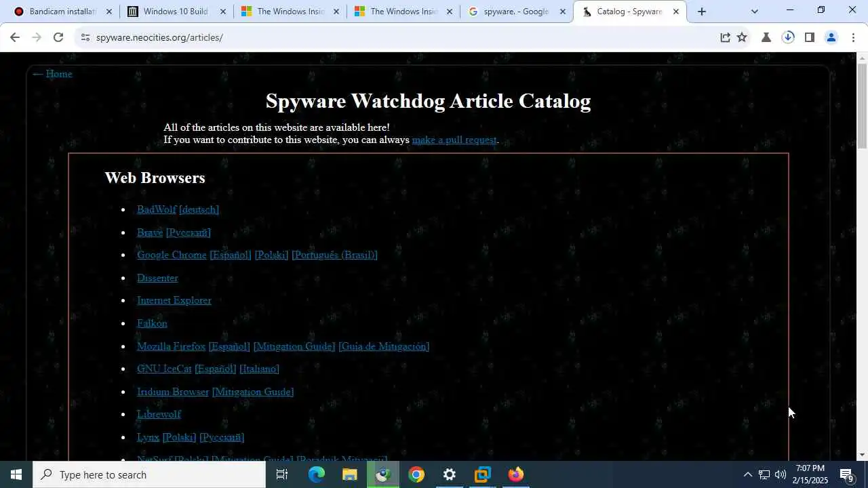Open the GNU IceCat article
This screenshot has width=868, height=488.
[x=164, y=369]
